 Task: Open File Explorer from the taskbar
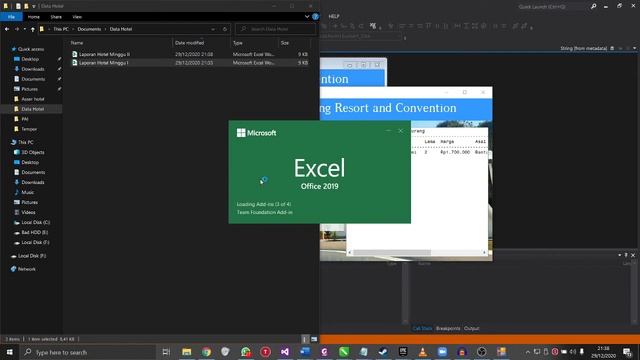click(x=187, y=352)
